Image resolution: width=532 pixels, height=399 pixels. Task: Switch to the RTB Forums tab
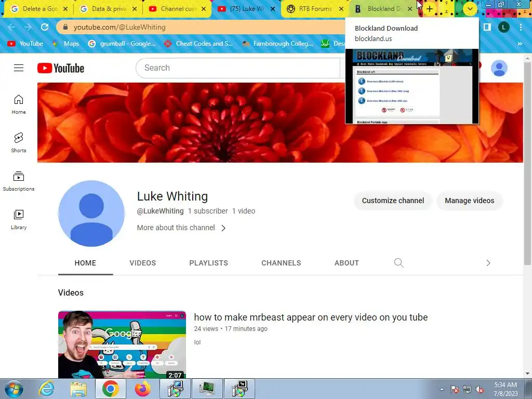315,9
